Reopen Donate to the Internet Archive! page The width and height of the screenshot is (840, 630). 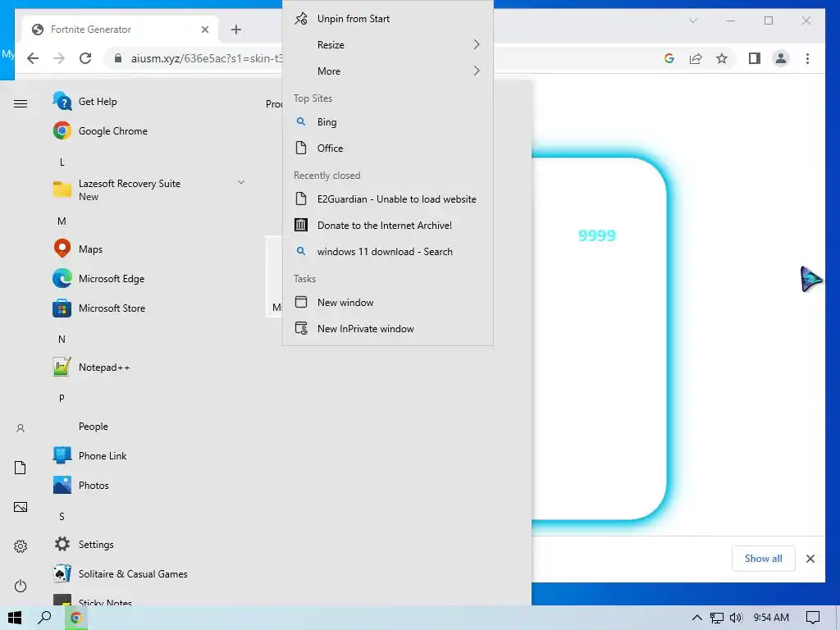tap(387, 226)
